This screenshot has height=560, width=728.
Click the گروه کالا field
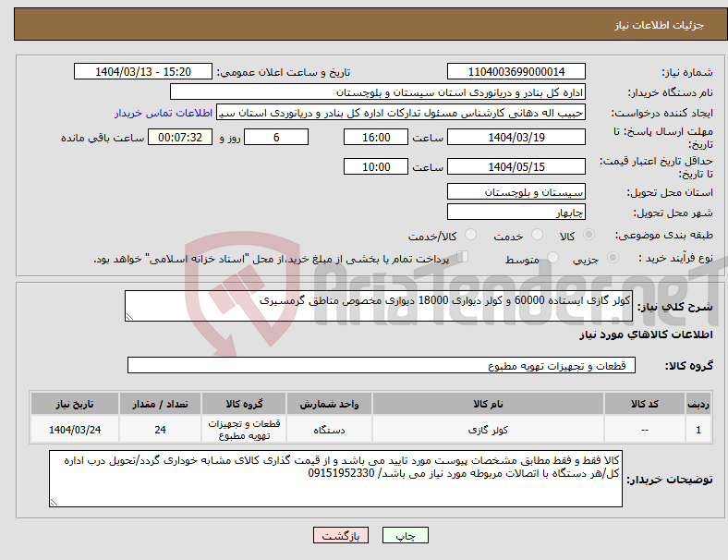click(382, 365)
